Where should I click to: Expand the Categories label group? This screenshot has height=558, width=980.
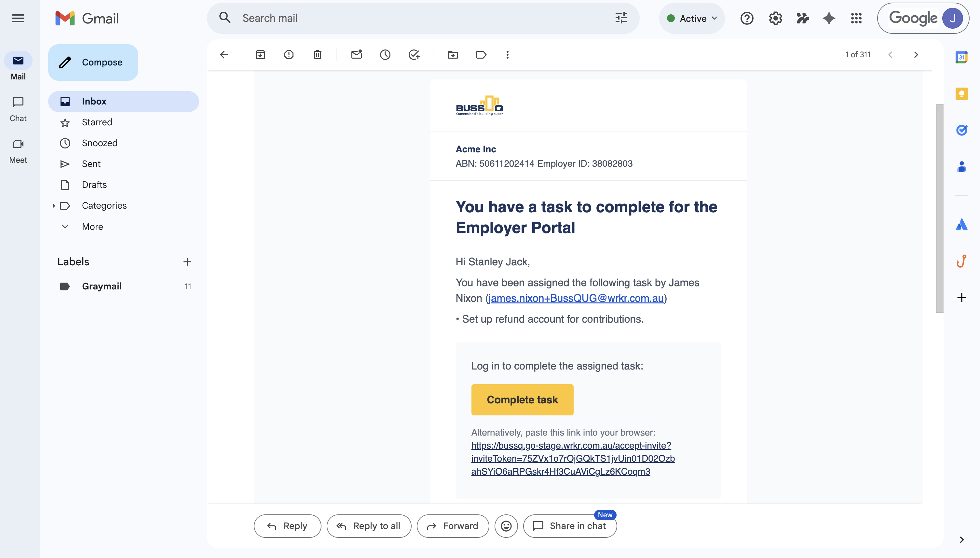coord(54,206)
